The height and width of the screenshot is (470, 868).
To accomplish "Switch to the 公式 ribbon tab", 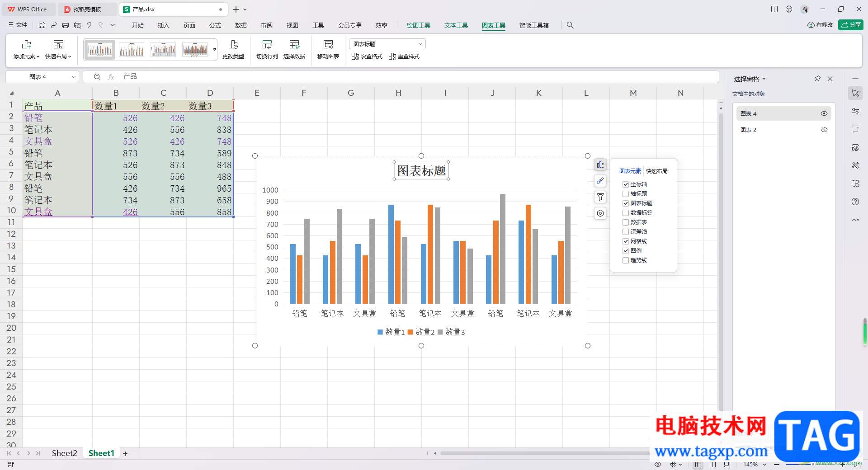I will coord(215,25).
